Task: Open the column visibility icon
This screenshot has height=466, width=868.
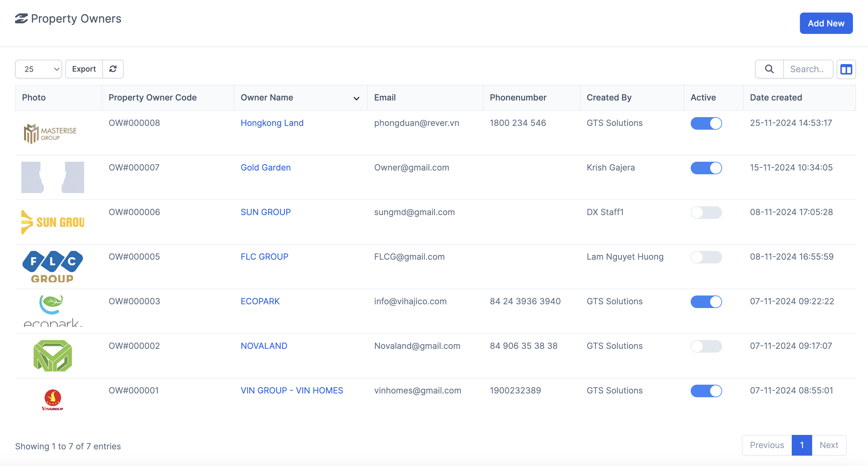Action: (x=846, y=69)
